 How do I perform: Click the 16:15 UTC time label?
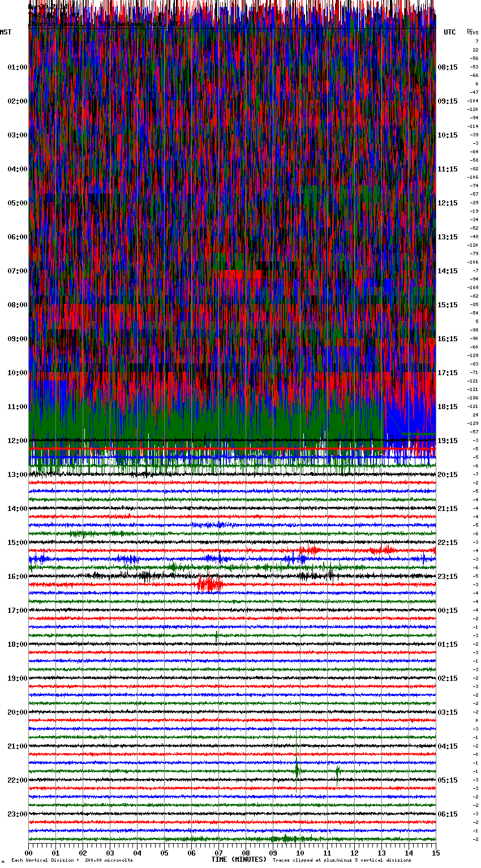[448, 339]
